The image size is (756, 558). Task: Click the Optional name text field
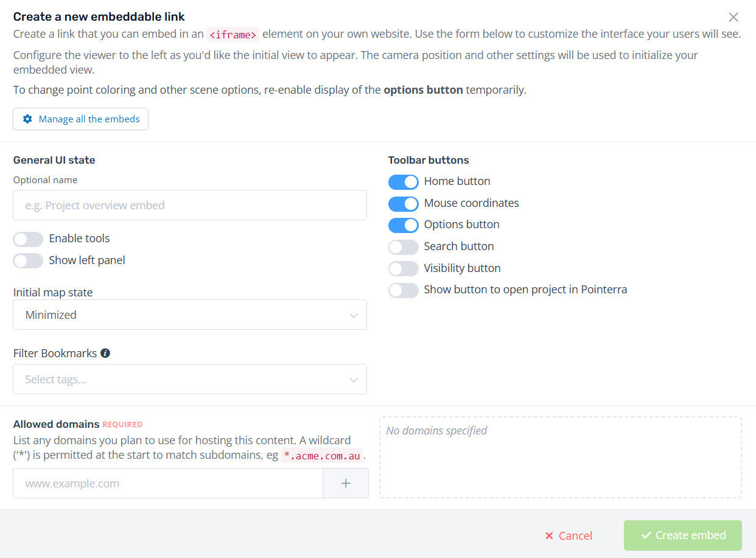coord(190,205)
